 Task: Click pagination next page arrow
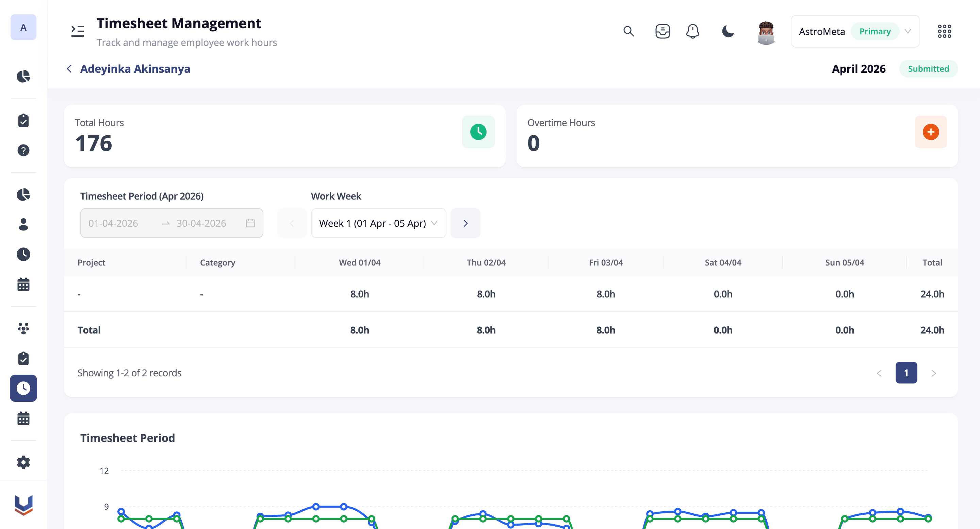pyautogui.click(x=933, y=373)
